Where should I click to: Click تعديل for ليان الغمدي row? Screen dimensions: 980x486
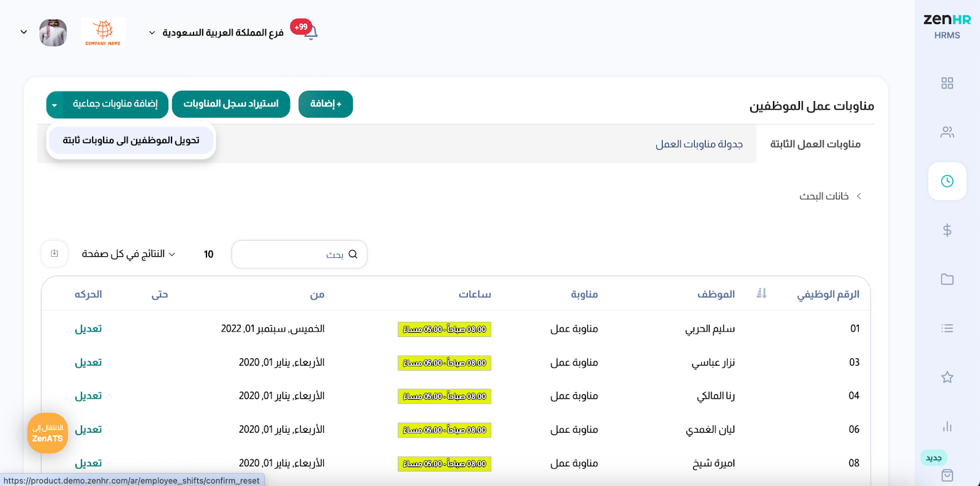point(88,430)
